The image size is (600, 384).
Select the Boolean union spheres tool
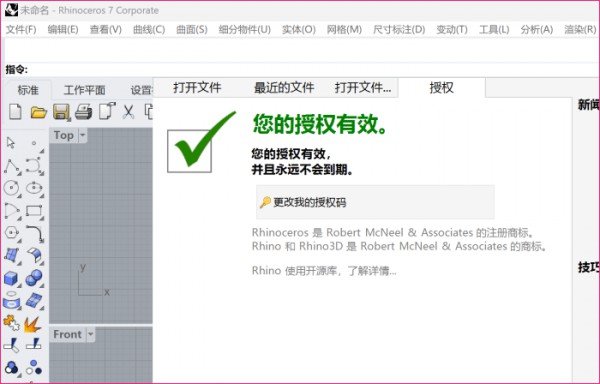tap(34, 278)
